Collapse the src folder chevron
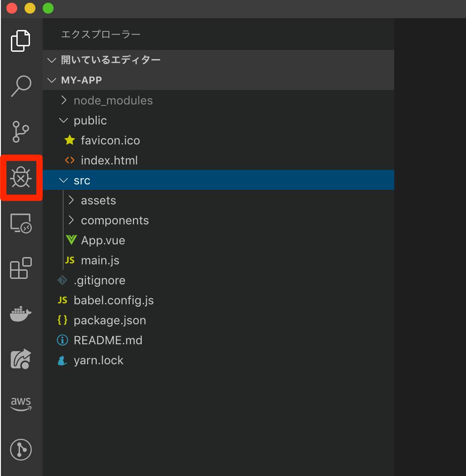 pos(64,180)
